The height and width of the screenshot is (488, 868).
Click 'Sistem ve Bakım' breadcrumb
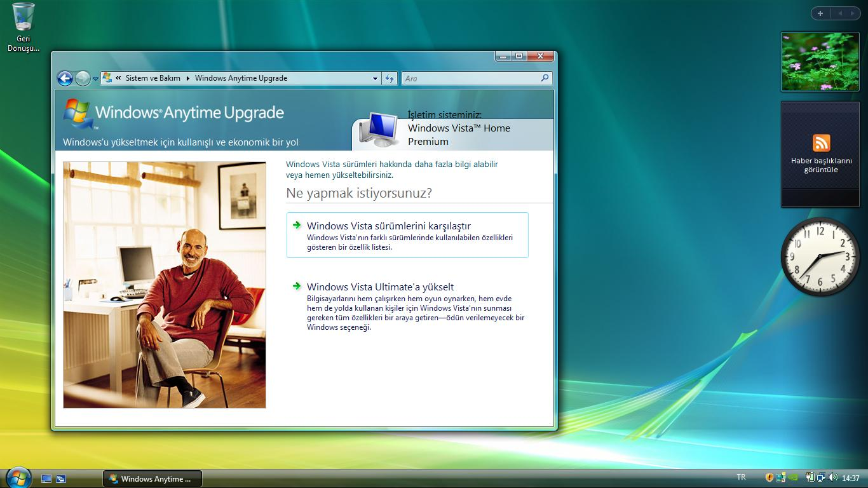pyautogui.click(x=153, y=78)
